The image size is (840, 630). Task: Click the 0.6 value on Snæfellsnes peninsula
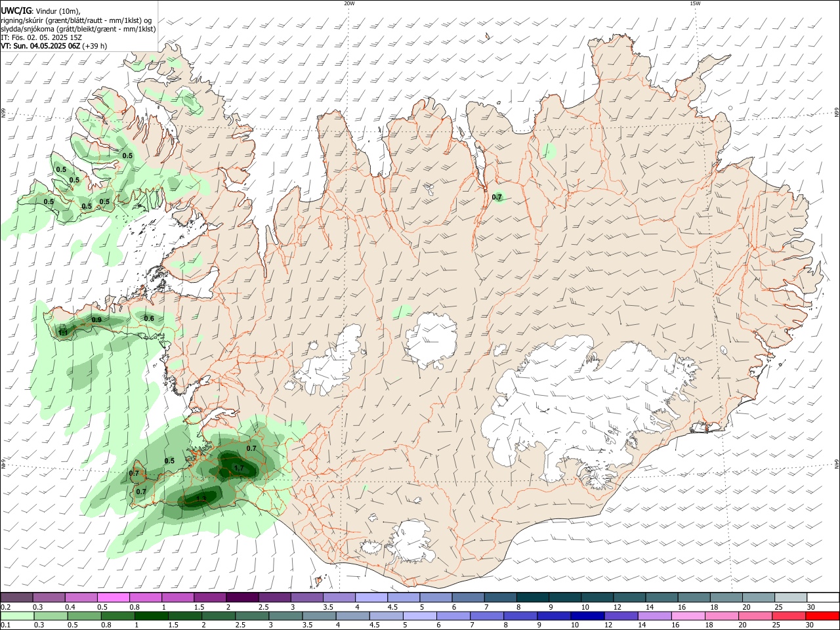coord(149,319)
